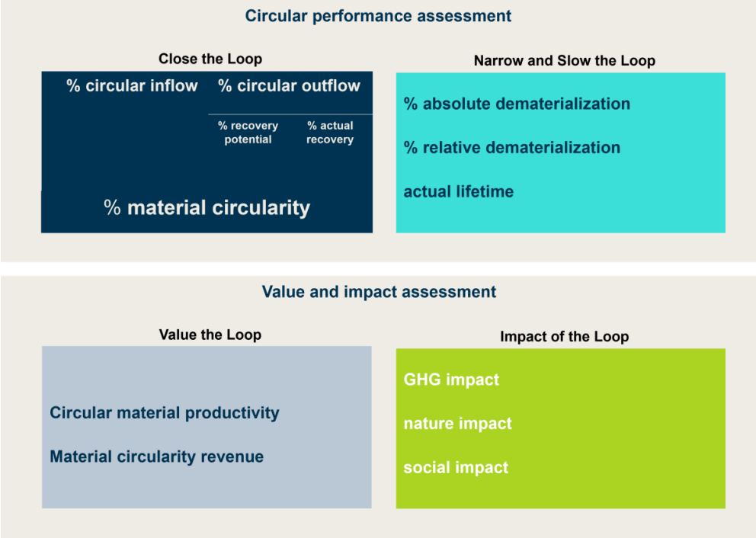Click the % circular inflow label

pyautogui.click(x=132, y=86)
